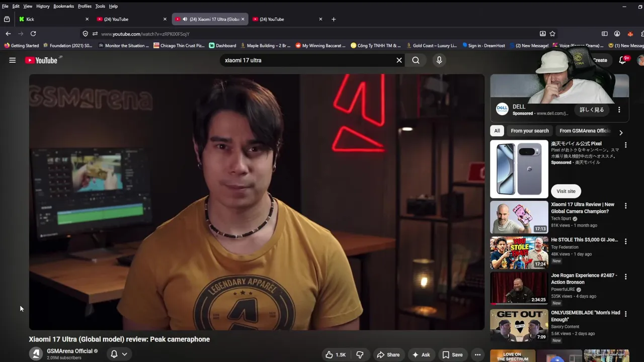644x362 pixels.
Task: Reload the page in browser
Action: pyautogui.click(x=33, y=34)
